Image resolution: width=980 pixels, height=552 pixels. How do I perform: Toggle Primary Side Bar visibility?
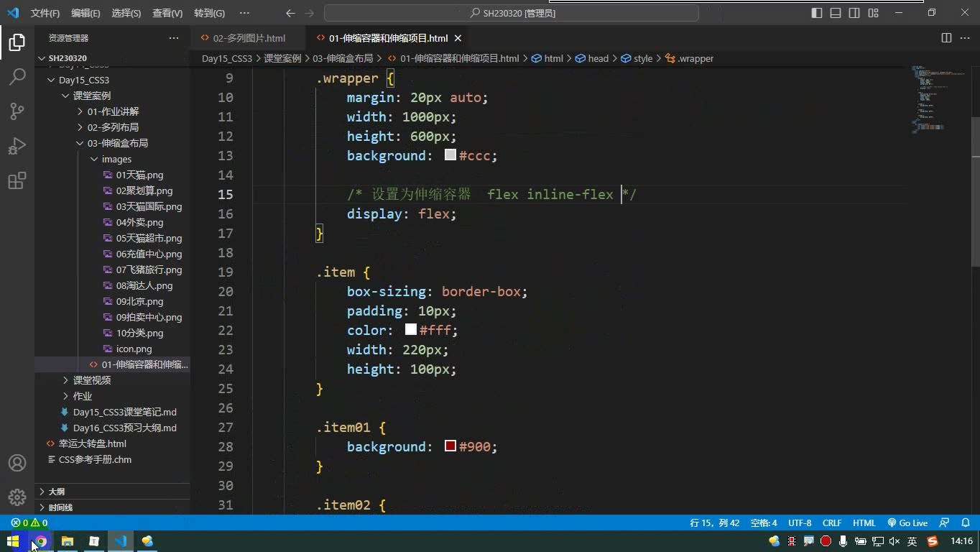point(817,13)
